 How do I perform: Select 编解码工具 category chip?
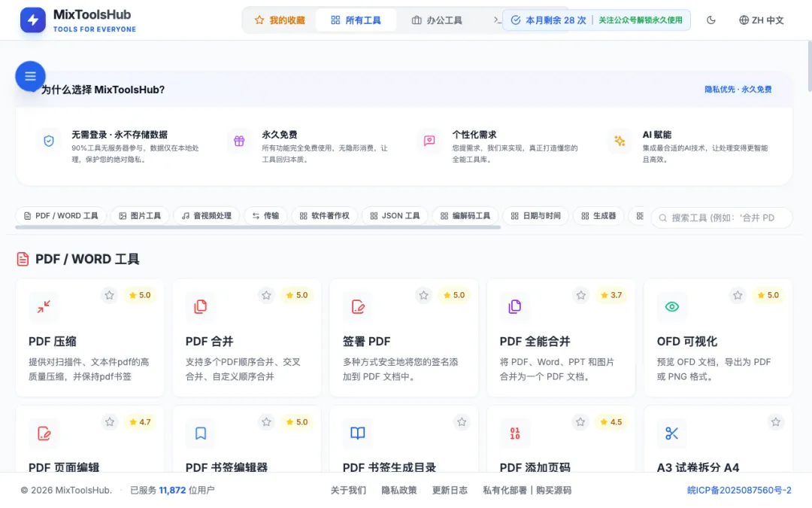pyautogui.click(x=465, y=216)
